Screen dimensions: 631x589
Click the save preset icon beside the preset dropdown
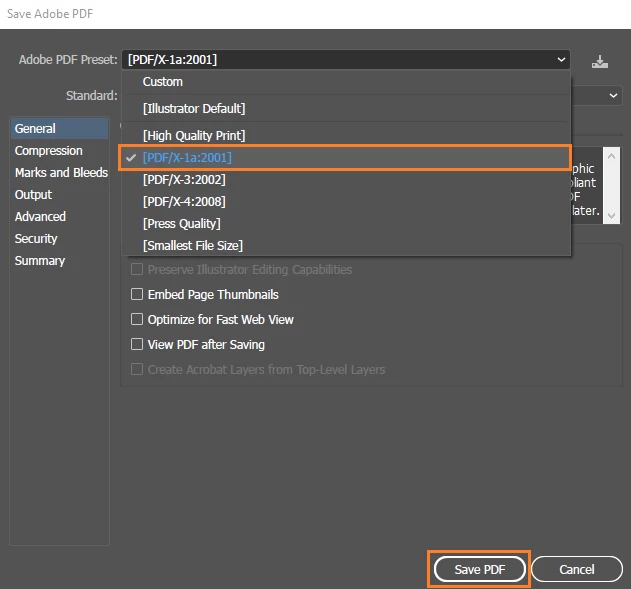(599, 61)
